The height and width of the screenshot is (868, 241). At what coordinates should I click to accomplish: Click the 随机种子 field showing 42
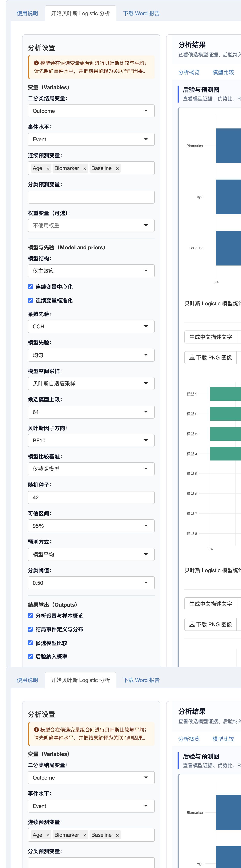point(91,497)
